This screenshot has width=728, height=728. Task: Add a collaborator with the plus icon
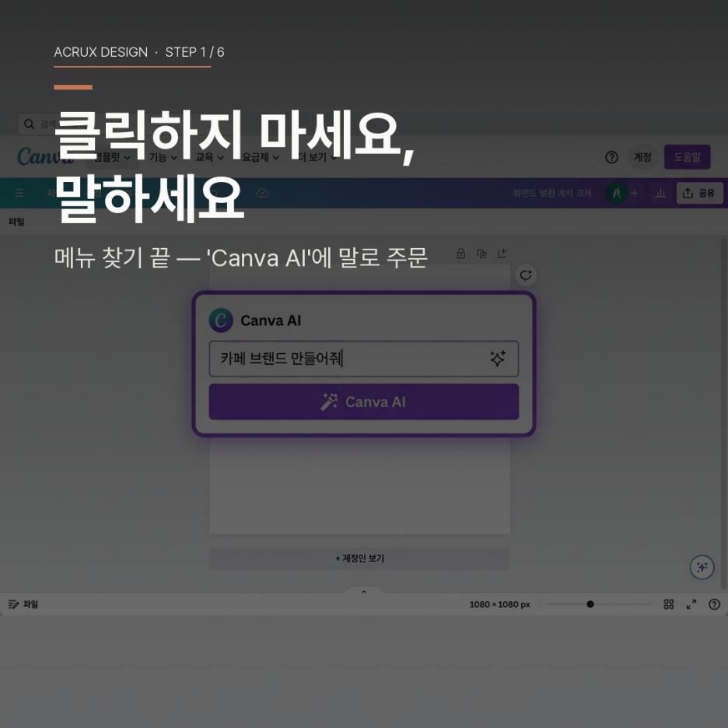(x=635, y=193)
